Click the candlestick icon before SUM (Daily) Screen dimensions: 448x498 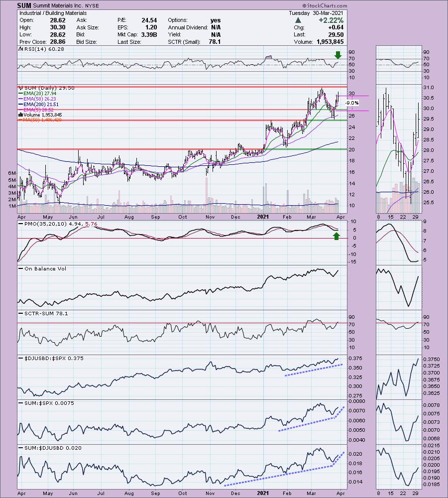[20, 88]
